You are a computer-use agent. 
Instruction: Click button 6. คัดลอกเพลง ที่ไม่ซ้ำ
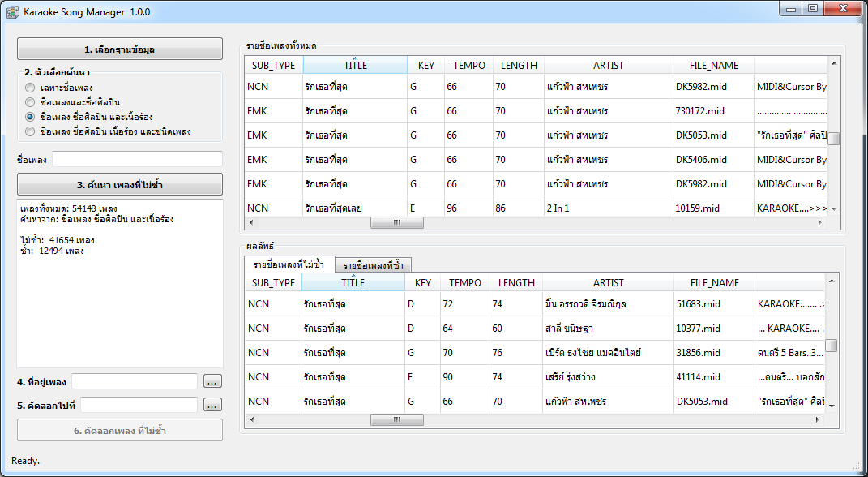120,430
